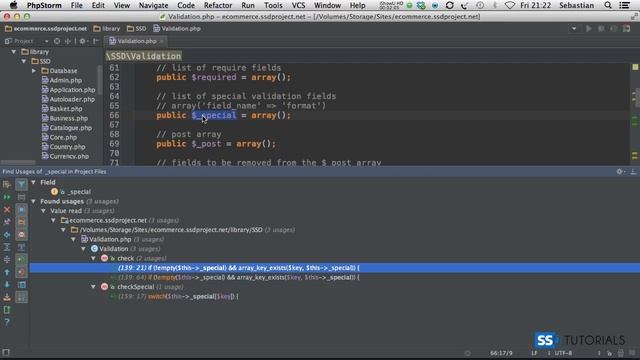Toggle group by module button
This screenshot has height=360, width=640.
click(21, 210)
